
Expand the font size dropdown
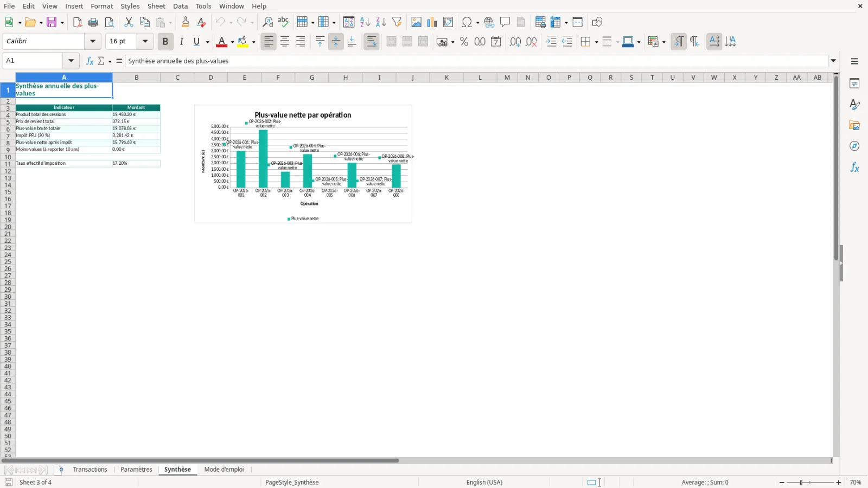click(x=145, y=41)
